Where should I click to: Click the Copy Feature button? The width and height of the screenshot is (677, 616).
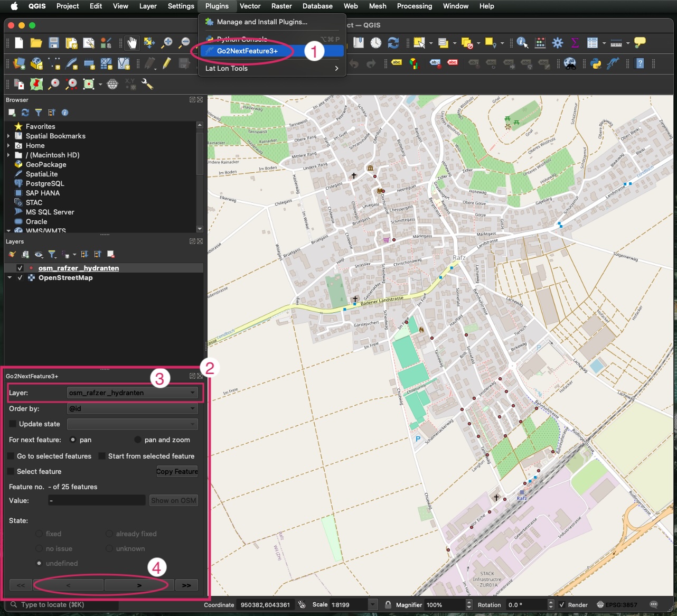tap(177, 471)
